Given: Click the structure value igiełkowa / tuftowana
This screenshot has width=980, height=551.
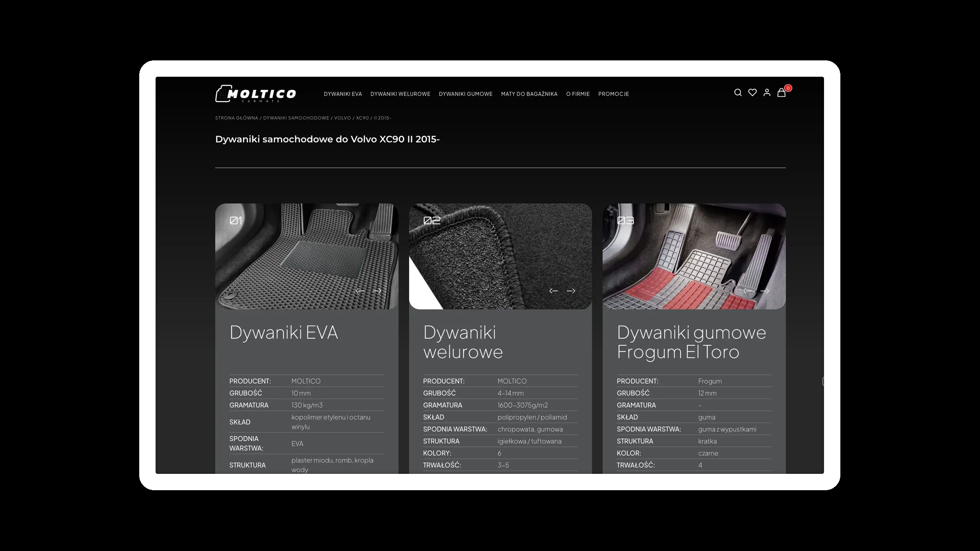Looking at the screenshot, I should point(529,441).
